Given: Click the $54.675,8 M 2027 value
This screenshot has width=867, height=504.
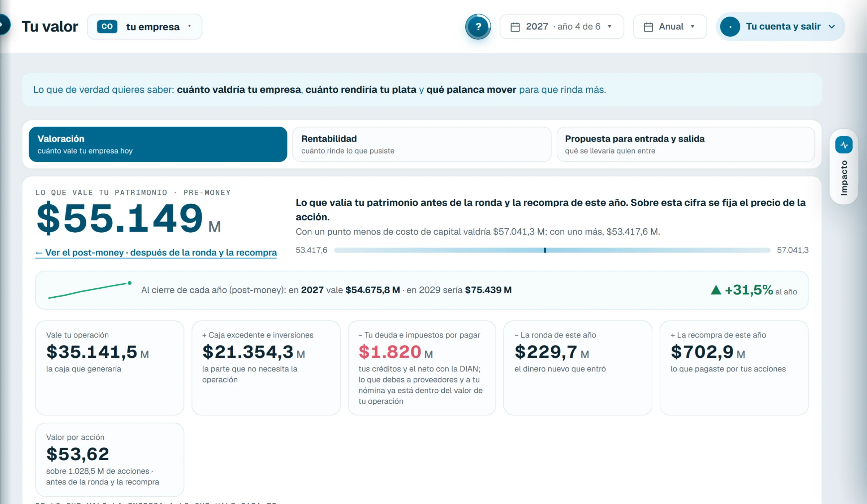Looking at the screenshot, I should click(x=372, y=290).
